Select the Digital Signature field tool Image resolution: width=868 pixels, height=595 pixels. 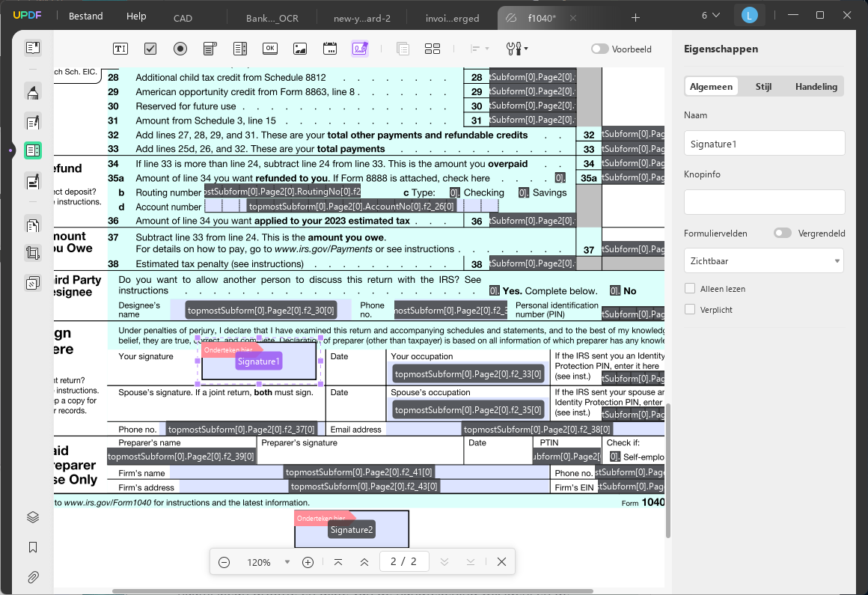coord(360,49)
